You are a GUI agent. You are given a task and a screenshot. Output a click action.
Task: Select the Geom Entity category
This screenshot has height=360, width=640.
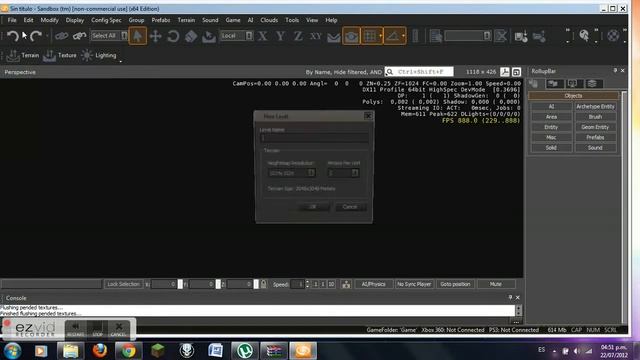(596, 127)
